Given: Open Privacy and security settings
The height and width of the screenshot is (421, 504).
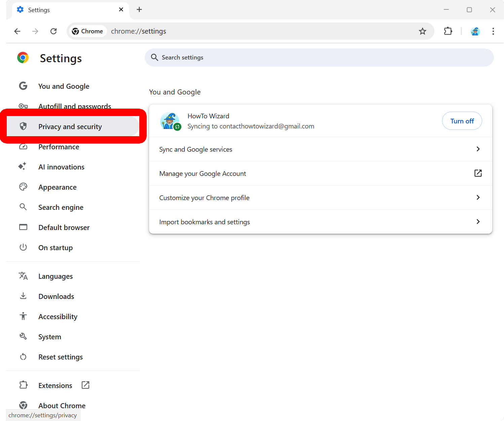Looking at the screenshot, I should [x=70, y=127].
